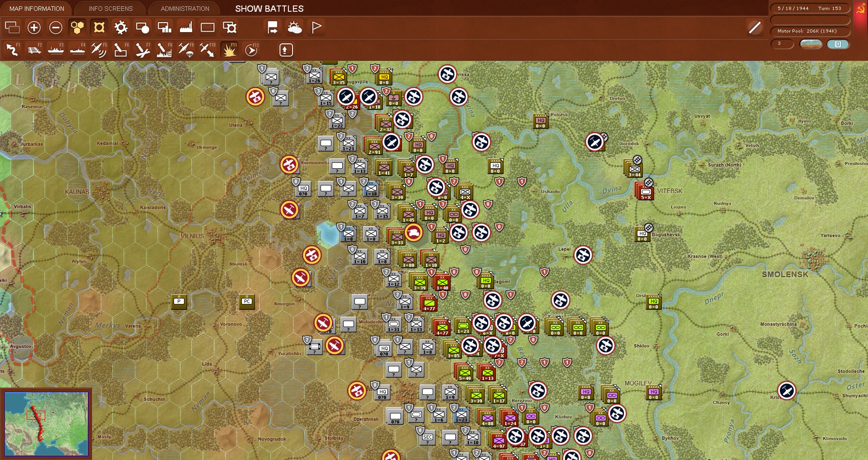Click the gear cog toolbar icon
868x460 pixels.
coord(121,28)
